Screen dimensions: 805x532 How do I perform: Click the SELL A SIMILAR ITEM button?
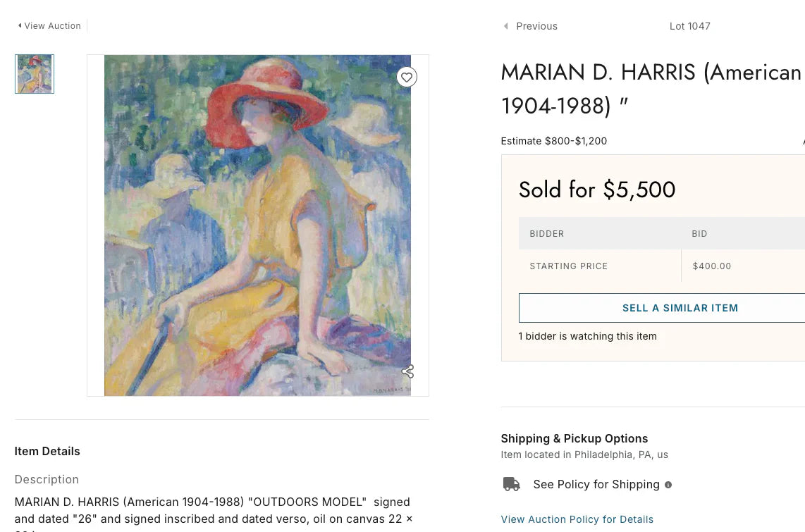click(x=680, y=308)
